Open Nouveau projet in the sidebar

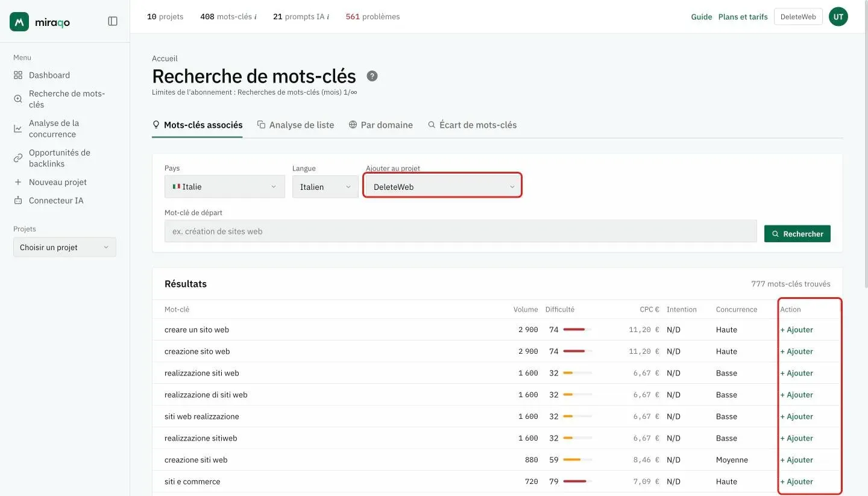point(58,182)
